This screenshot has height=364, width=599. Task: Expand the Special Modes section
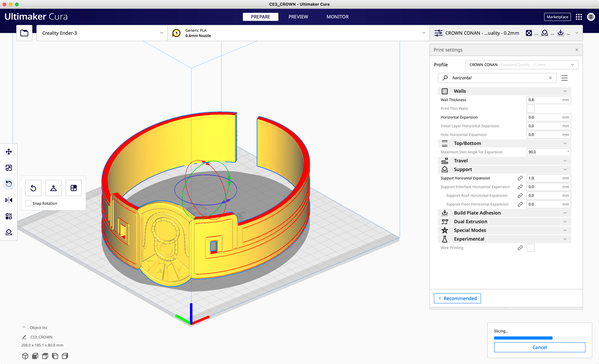click(504, 230)
